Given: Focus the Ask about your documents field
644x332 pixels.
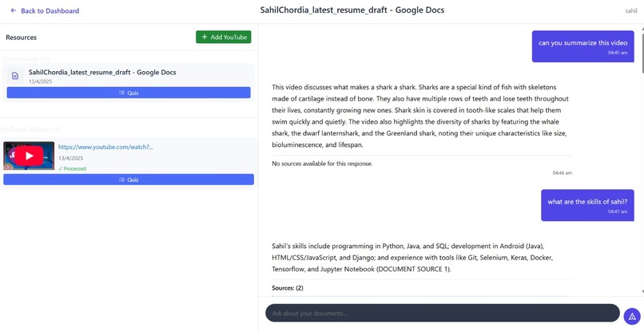Looking at the screenshot, I should pos(442,313).
